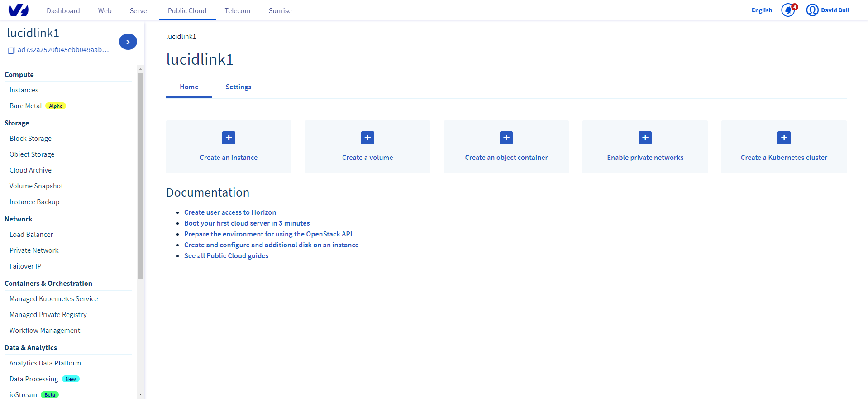Click the Containers & Orchestration heading
The height and width of the screenshot is (399, 868).
(48, 284)
